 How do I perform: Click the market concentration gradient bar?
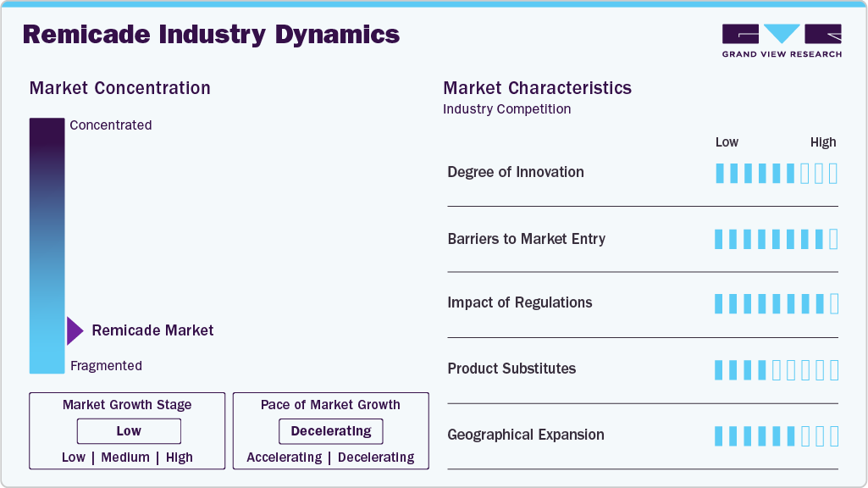click(x=47, y=246)
